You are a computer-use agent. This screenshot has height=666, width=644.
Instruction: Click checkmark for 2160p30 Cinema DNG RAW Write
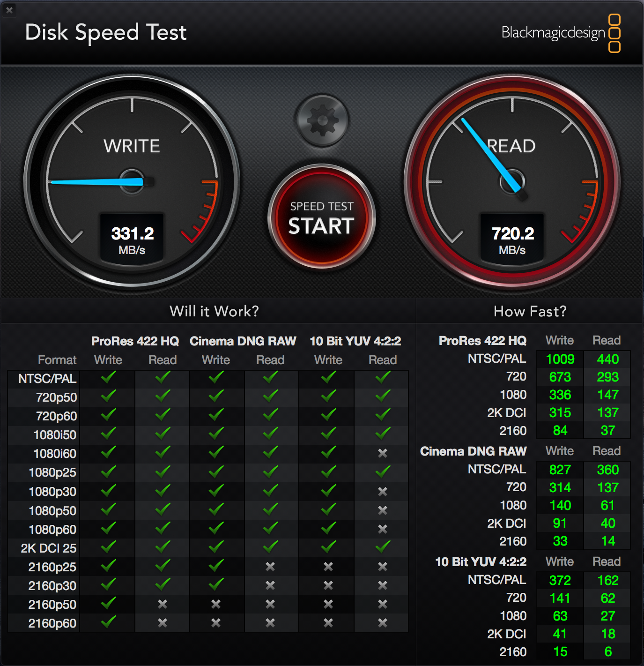216,584
